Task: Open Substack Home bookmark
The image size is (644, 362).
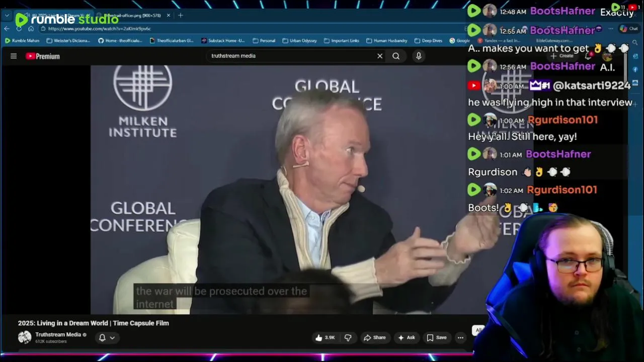Action: pos(223,41)
